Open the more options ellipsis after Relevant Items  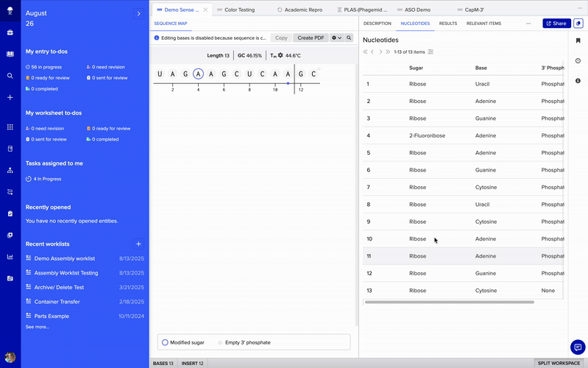coord(528,24)
